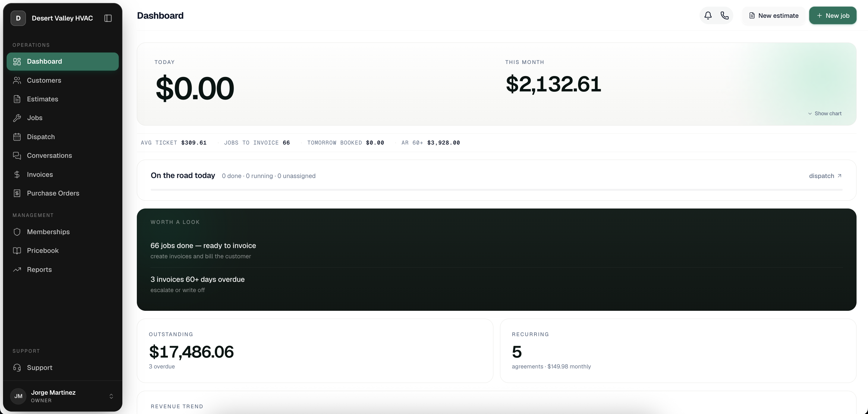Screen dimensions: 868x414
Task: Click the New job button
Action: click(833, 15)
